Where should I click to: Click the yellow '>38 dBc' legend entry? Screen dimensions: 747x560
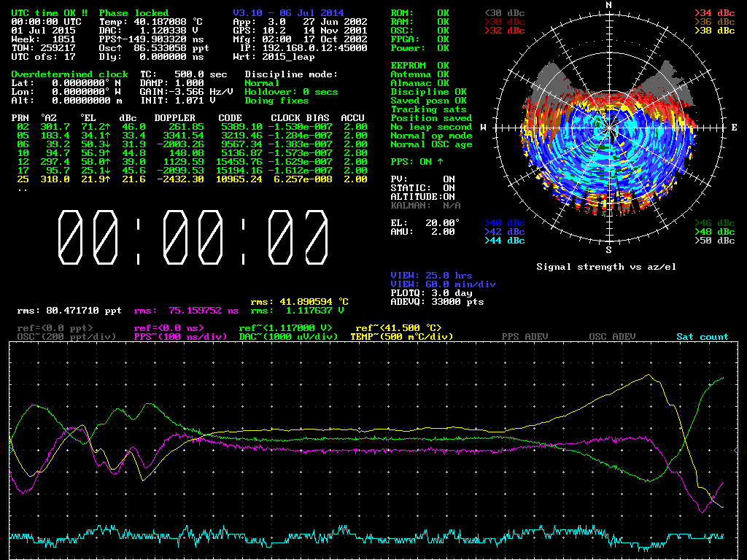tap(715, 31)
